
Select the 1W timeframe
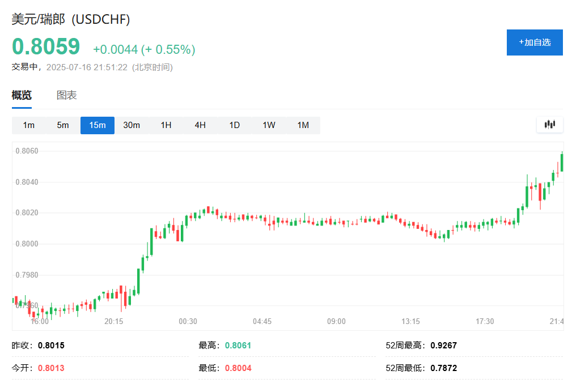[x=269, y=125]
